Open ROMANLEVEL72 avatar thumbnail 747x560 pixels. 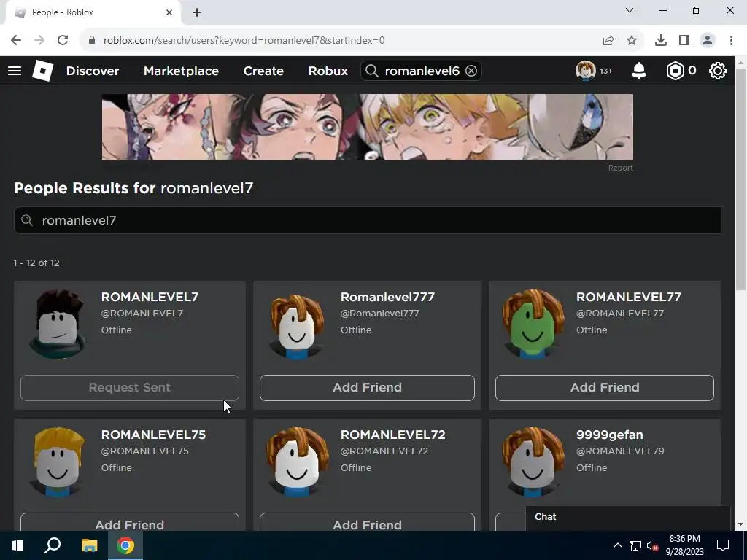(x=296, y=462)
